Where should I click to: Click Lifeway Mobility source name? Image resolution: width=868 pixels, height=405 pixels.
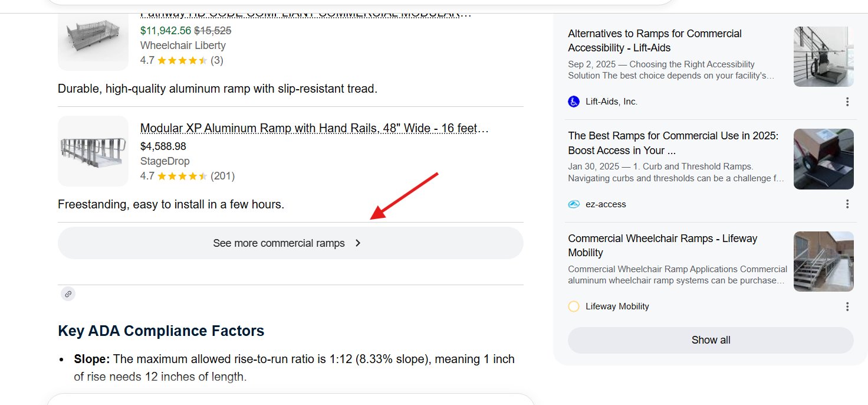[x=617, y=306]
